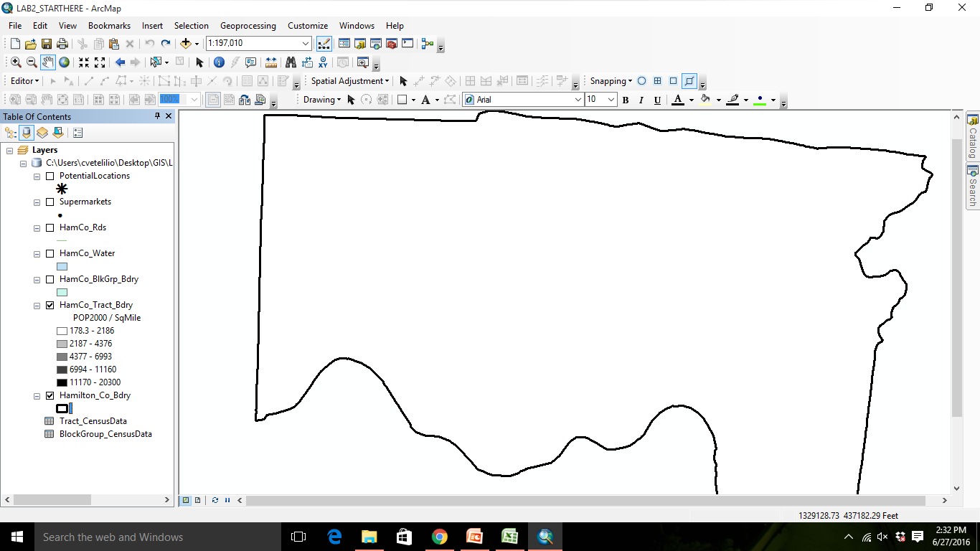Viewport: 980px width, 551px height.
Task: Open the Python window
Action: coord(407,44)
